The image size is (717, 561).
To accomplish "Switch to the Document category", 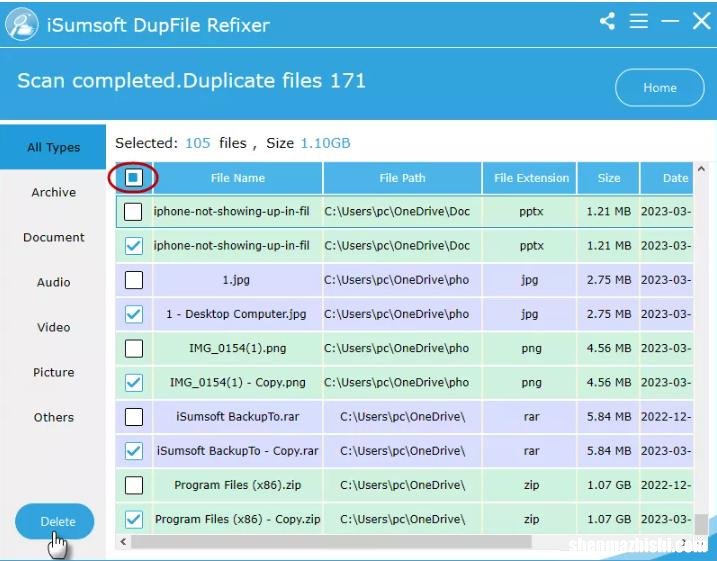I will pyautogui.click(x=54, y=237).
